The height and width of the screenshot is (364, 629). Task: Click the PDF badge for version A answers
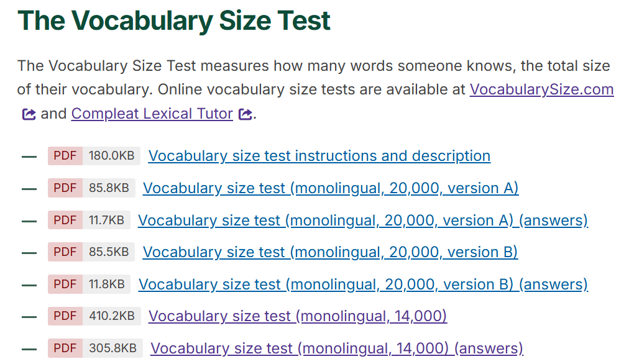coord(65,220)
